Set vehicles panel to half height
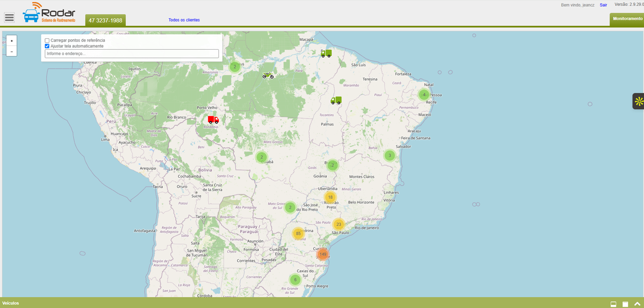 coord(613,304)
